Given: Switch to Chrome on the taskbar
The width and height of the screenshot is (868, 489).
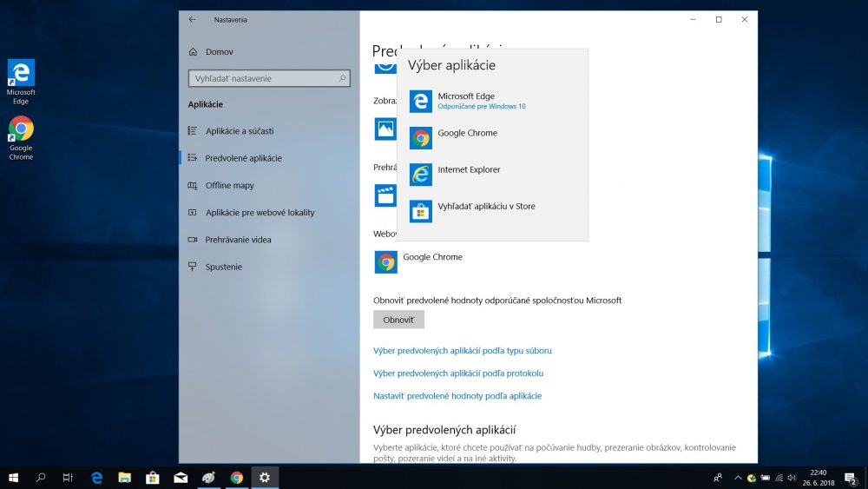Looking at the screenshot, I should pos(236,478).
